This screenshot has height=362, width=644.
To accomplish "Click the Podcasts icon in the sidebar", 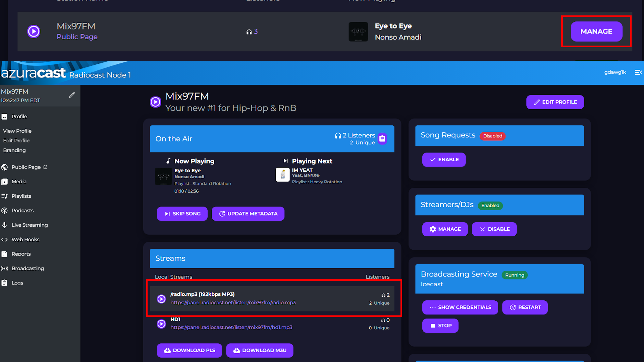I will (4, 210).
